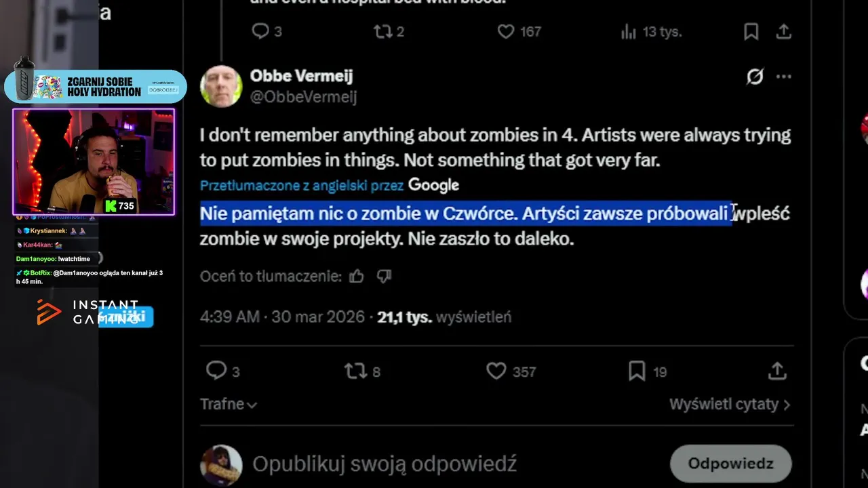Image resolution: width=868 pixels, height=488 pixels.
Task: Share the upper tweet
Action: [783, 31]
